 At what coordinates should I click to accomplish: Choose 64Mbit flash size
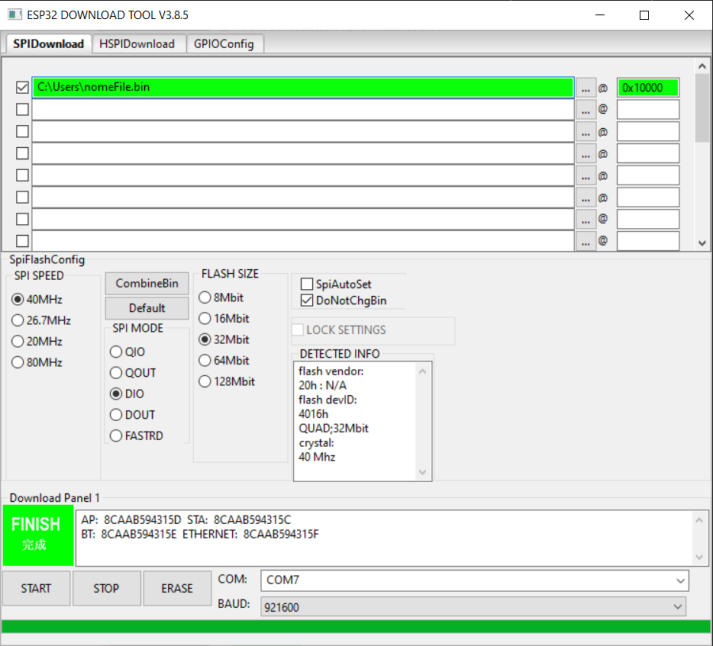[x=224, y=360]
